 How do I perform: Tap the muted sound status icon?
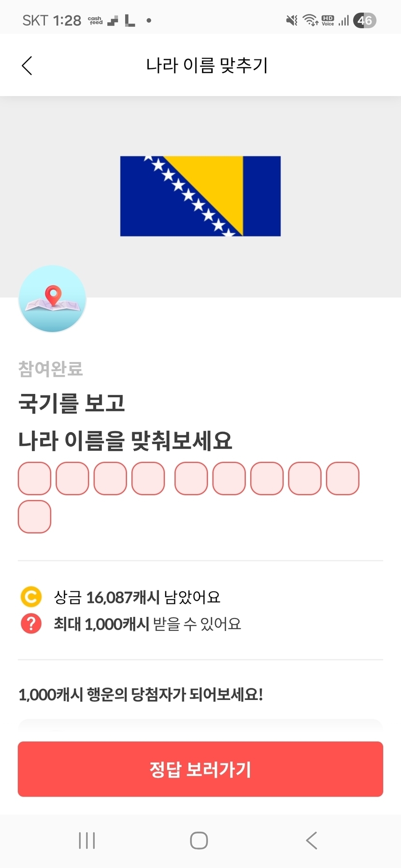click(291, 20)
